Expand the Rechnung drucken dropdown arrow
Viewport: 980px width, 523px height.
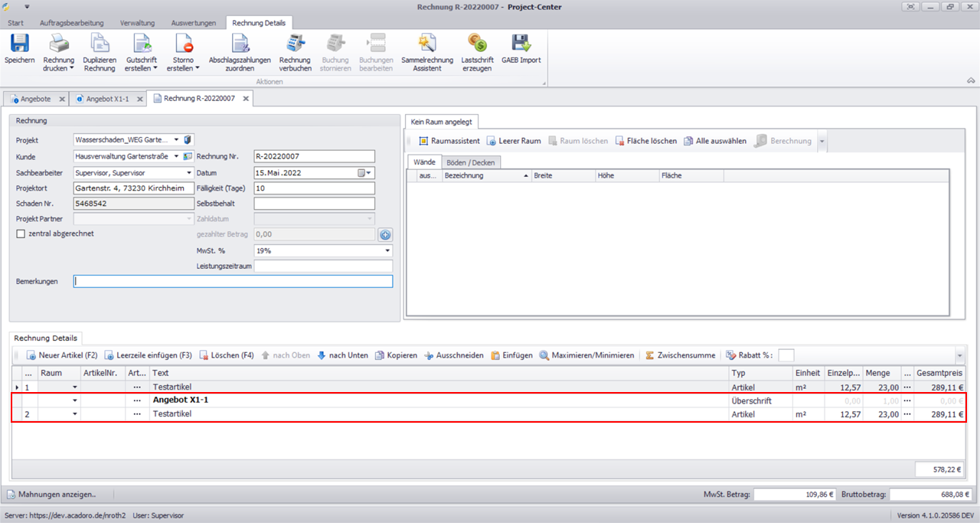coord(71,68)
